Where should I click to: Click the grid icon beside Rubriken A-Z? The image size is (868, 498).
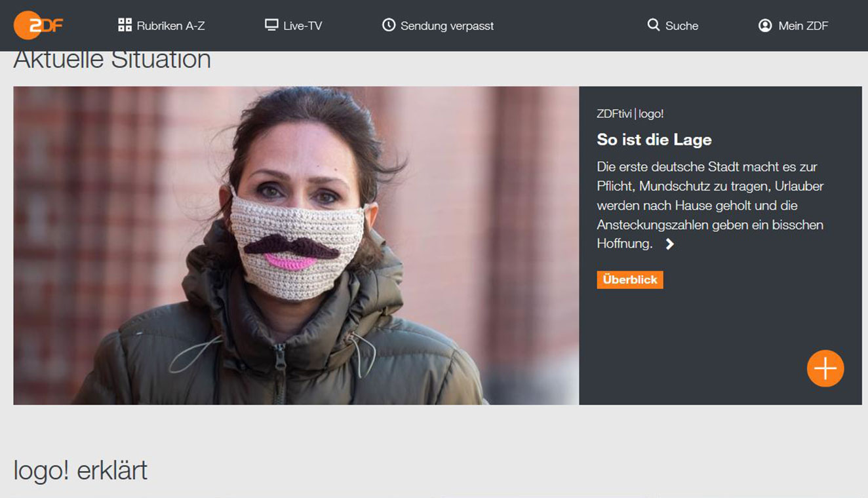(x=125, y=25)
